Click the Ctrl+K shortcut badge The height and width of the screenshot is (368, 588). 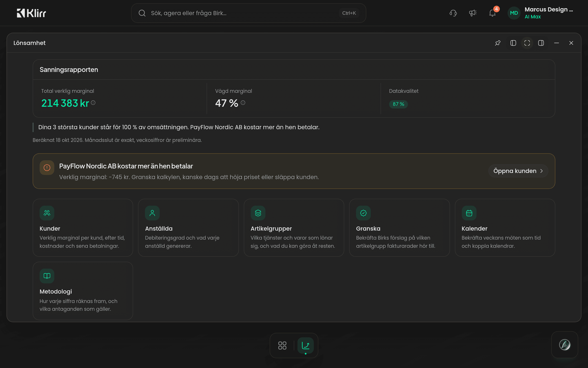(x=349, y=13)
